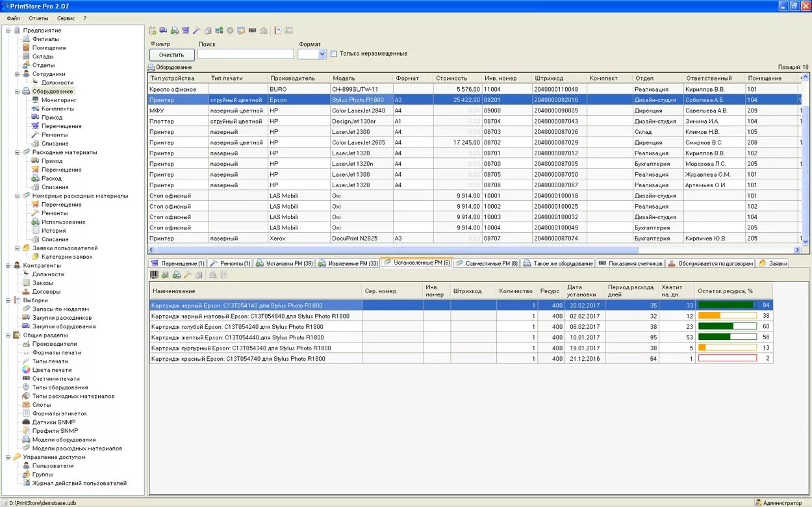Select Датчики SNMP in the sidebar
The height and width of the screenshot is (507, 812).
[53, 422]
